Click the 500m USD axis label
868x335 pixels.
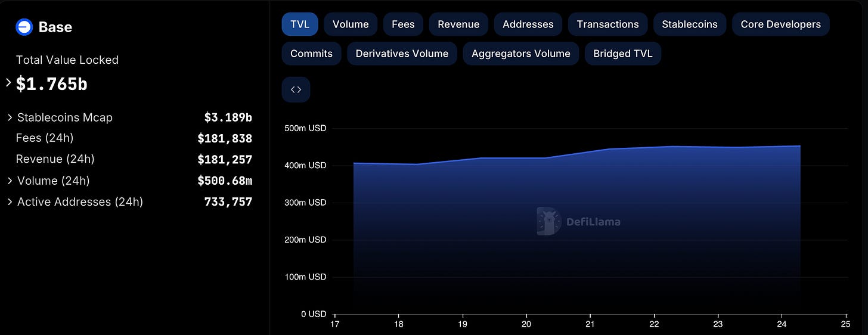[x=304, y=128]
